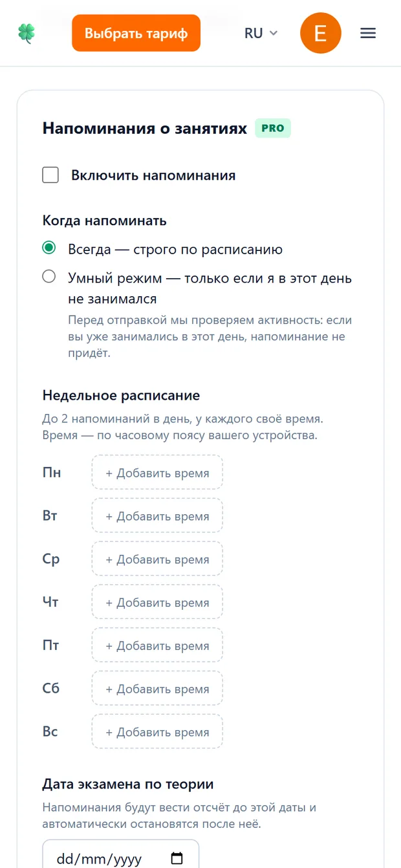Enable the Включить напоминания checkbox
Viewport: 401px width, 868px height.
point(50,175)
